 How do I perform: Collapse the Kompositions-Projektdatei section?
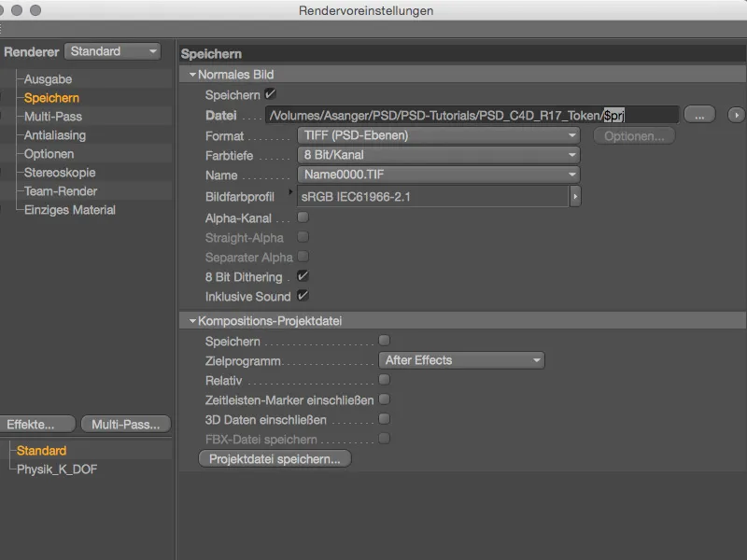click(192, 321)
